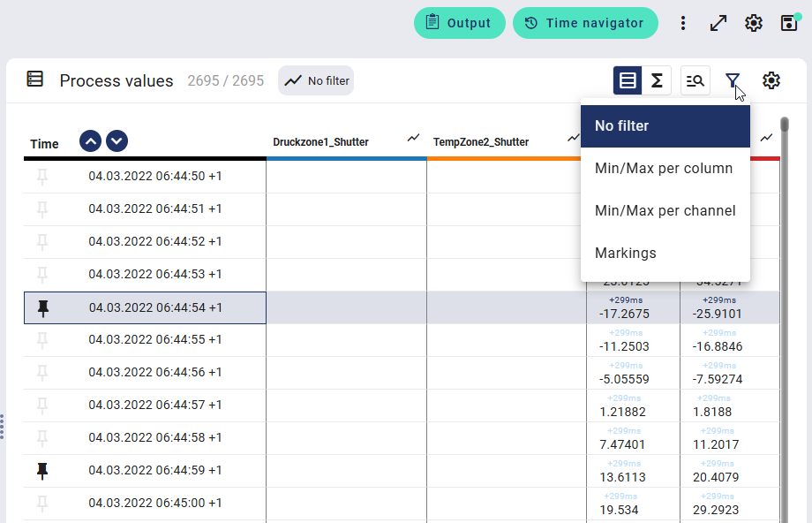The height and width of the screenshot is (523, 812).
Task: Select Min/Max per channel filter
Action: [665, 210]
